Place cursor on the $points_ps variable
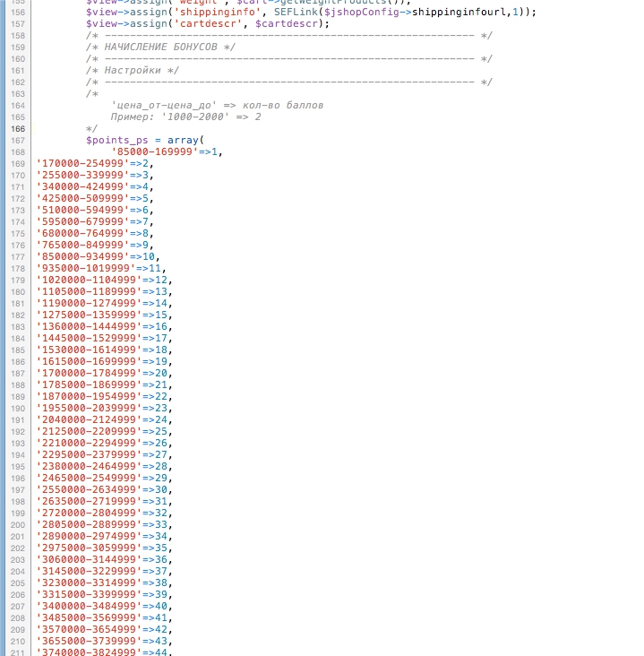644x656 pixels. 122,140
